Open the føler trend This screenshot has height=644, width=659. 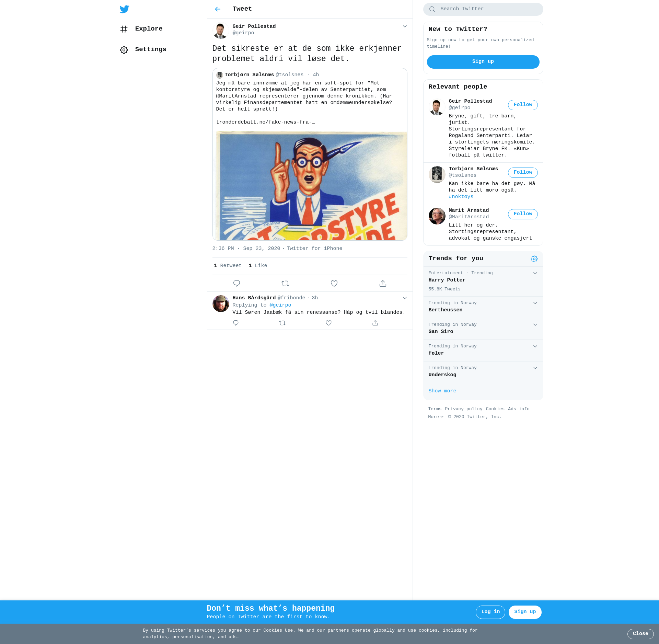coord(483,350)
